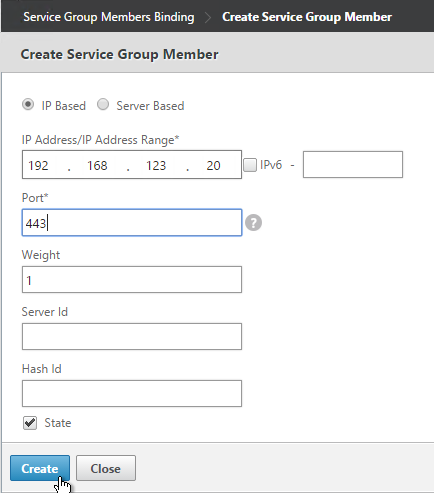The image size is (434, 493).
Task: Click the third IP octet 123
Action: tap(156, 165)
